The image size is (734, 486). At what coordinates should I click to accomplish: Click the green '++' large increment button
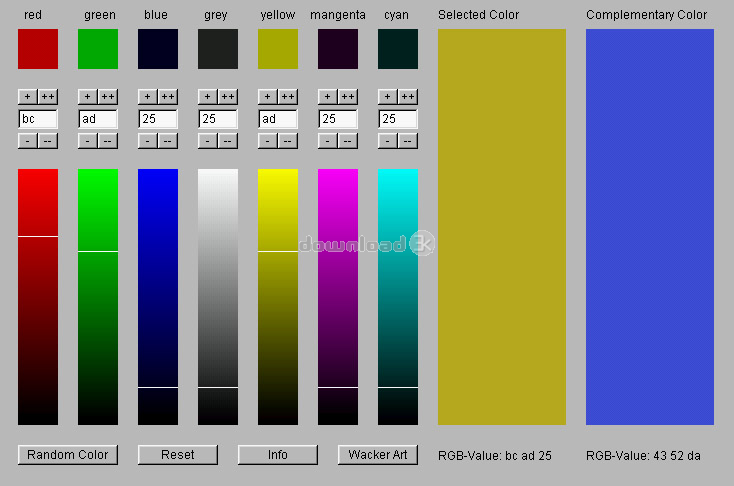108,96
